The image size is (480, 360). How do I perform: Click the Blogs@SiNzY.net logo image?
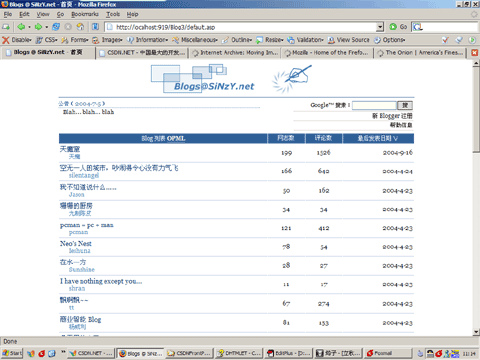[x=203, y=79]
